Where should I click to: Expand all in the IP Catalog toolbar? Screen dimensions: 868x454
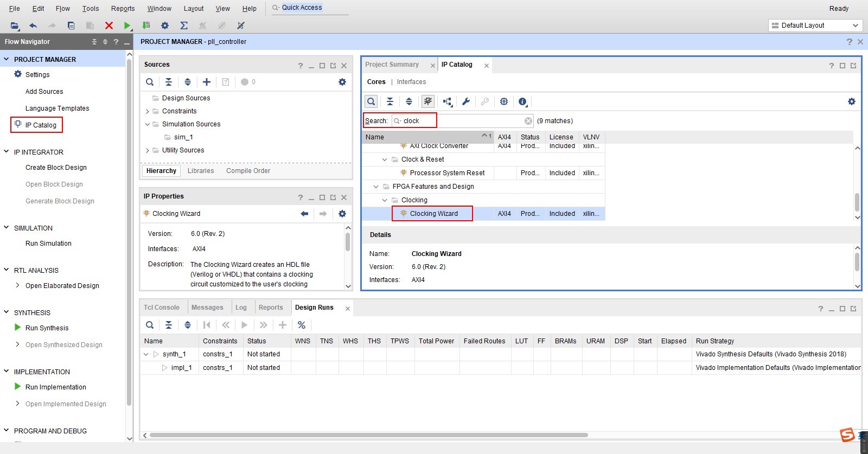pyautogui.click(x=409, y=101)
